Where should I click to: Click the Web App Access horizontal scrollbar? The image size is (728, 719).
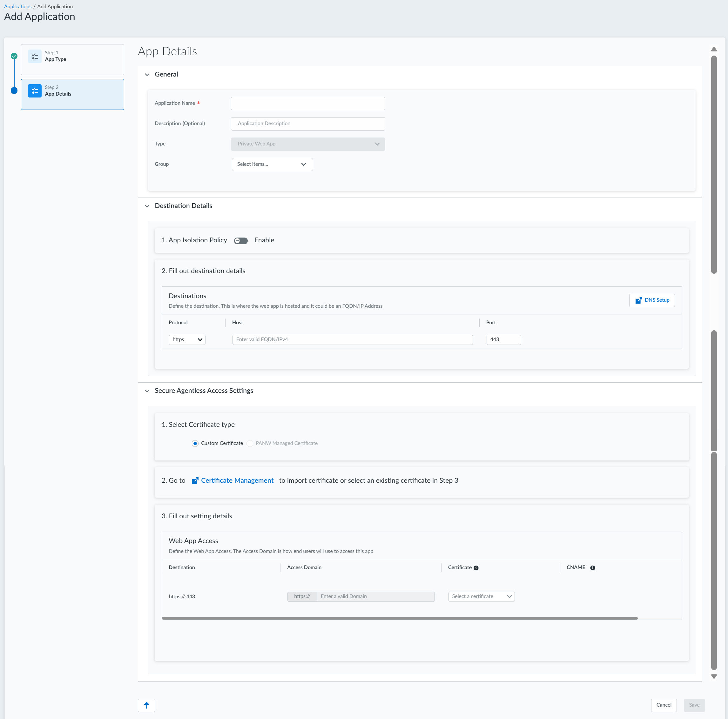coord(400,618)
